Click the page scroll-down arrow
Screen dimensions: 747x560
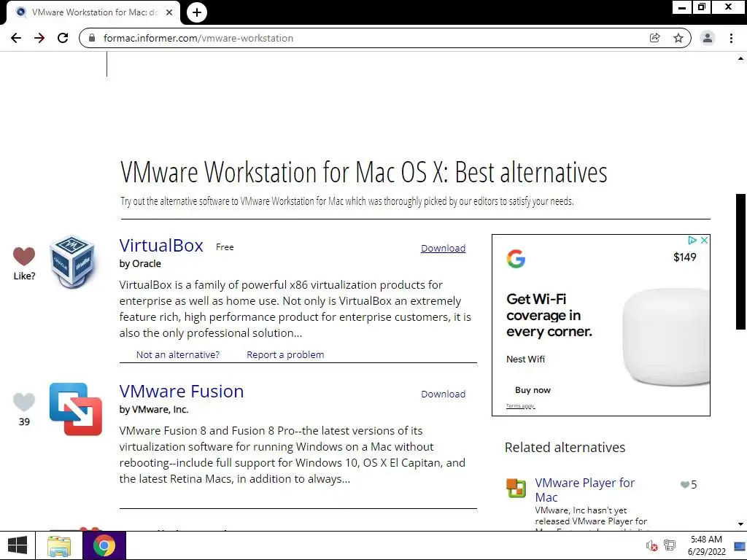coord(741,524)
